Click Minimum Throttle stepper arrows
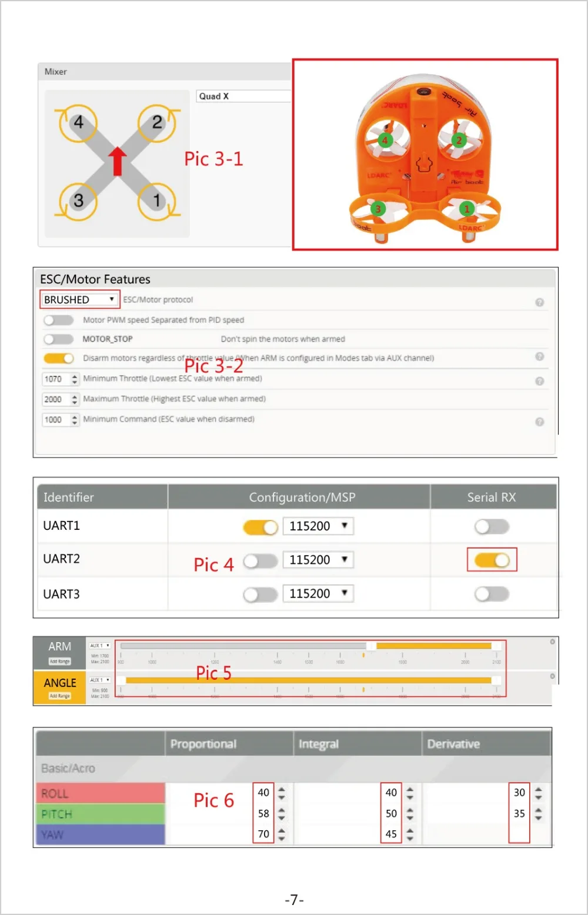 coord(75,379)
